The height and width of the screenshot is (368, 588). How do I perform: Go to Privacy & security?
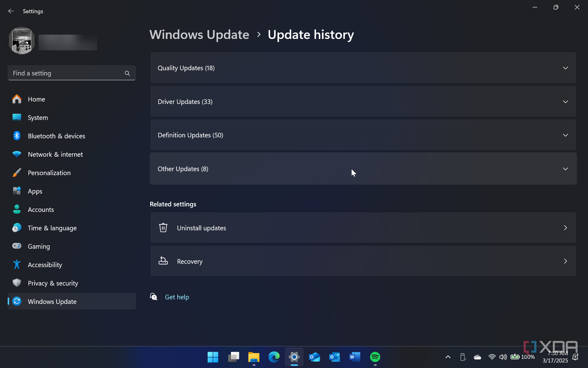click(72, 283)
